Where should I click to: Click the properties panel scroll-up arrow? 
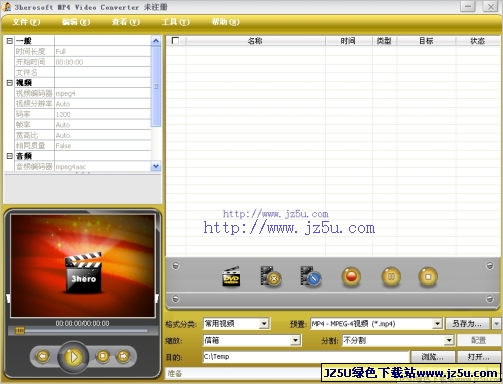point(156,41)
